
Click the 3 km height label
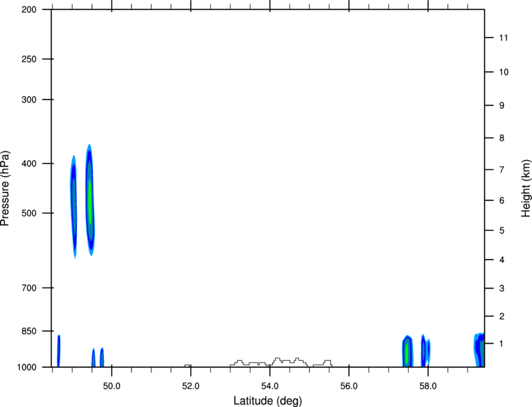(502, 289)
